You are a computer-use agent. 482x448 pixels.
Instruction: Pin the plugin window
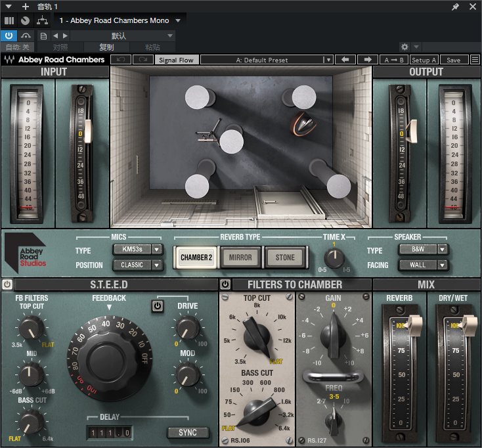455,7
